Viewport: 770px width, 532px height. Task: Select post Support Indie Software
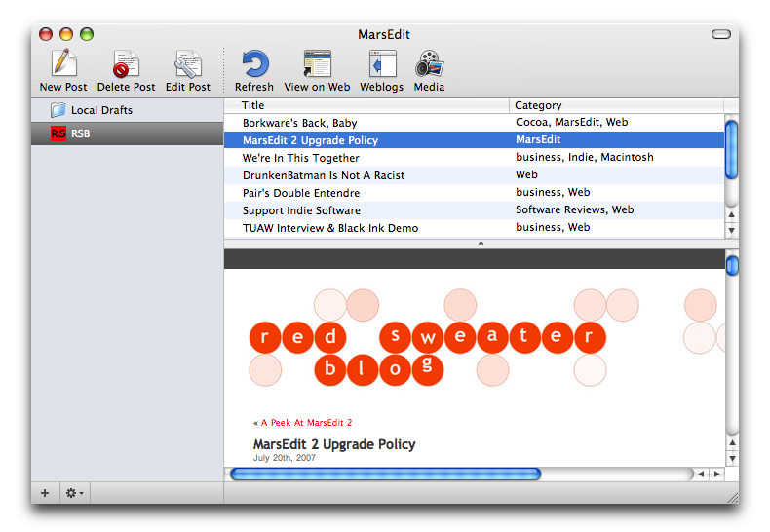(x=301, y=210)
